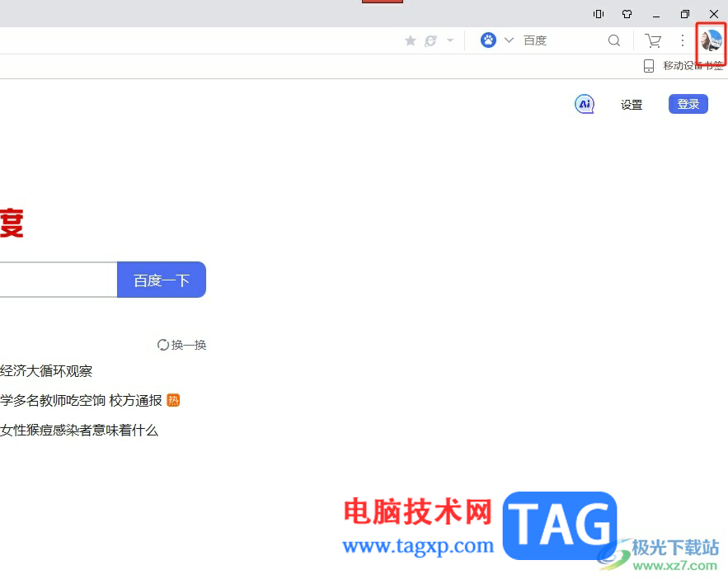Click the blue 登录 login button

(x=688, y=104)
